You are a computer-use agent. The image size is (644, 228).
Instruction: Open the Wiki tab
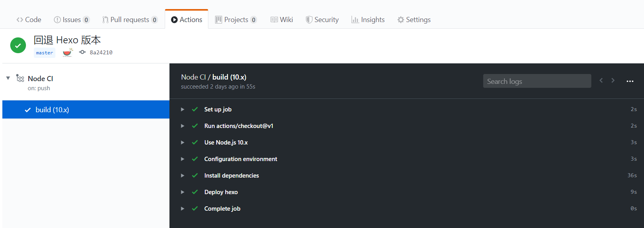click(x=282, y=20)
